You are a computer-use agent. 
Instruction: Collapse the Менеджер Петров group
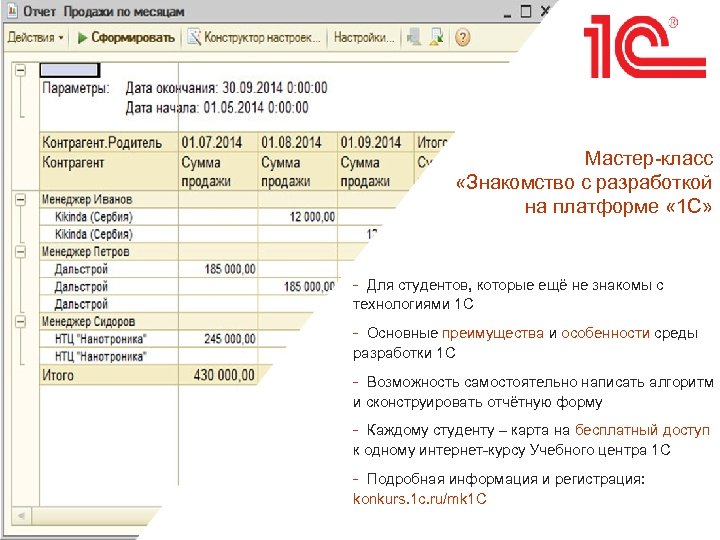[21, 252]
